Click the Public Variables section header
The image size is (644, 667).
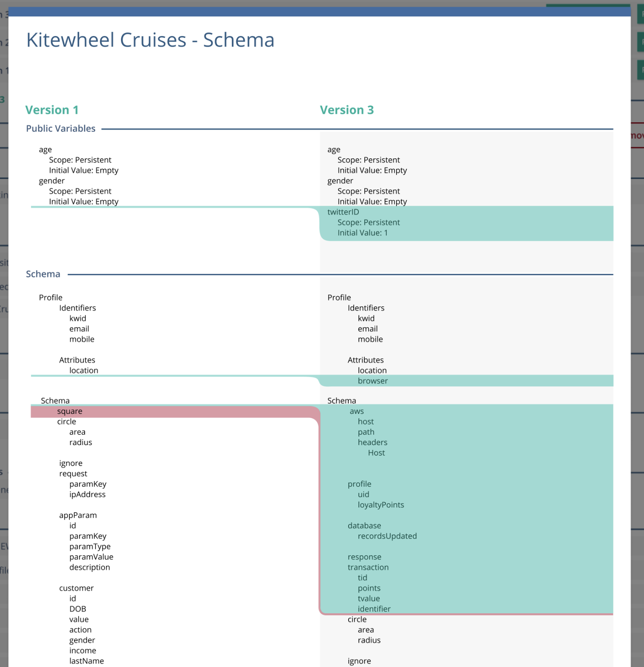coord(61,128)
